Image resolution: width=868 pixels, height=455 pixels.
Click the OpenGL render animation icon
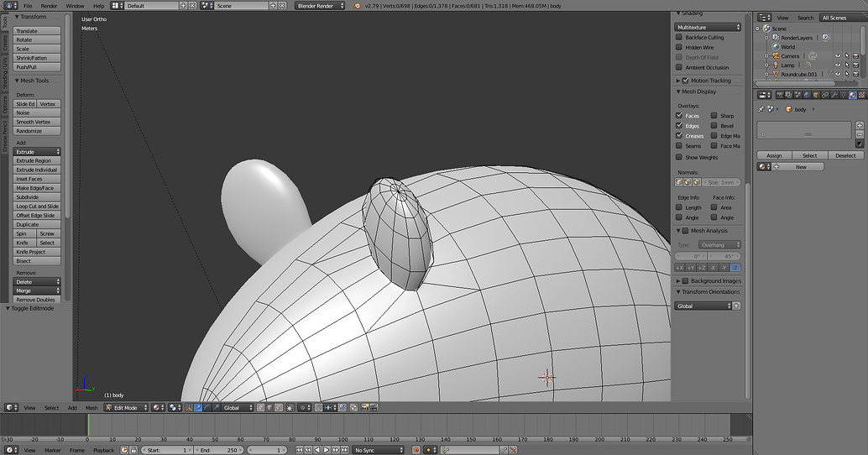click(x=374, y=407)
